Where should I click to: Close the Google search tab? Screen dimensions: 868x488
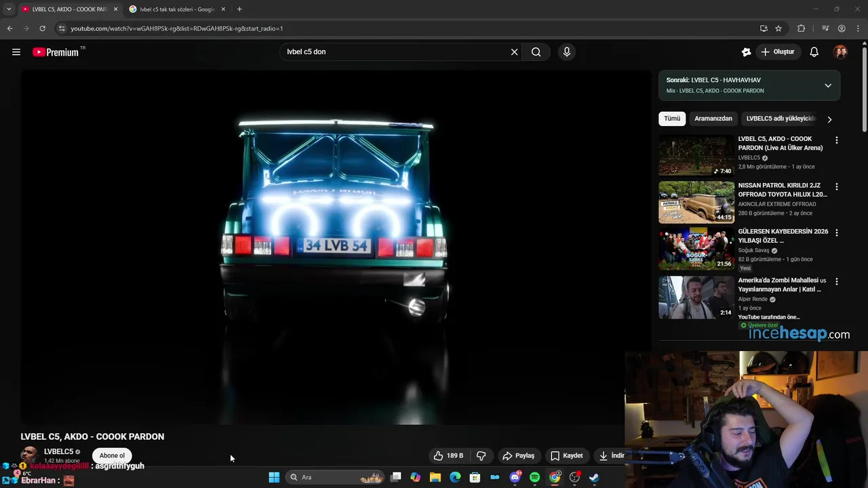[x=223, y=9]
